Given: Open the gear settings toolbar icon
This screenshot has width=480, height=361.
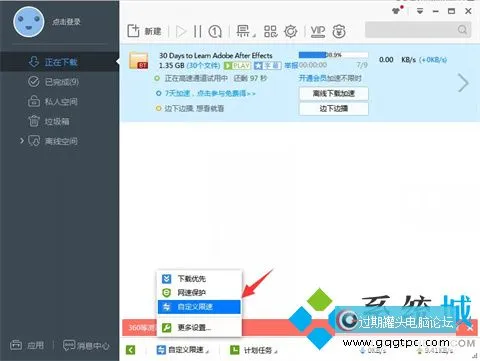Looking at the screenshot, I should (291, 32).
